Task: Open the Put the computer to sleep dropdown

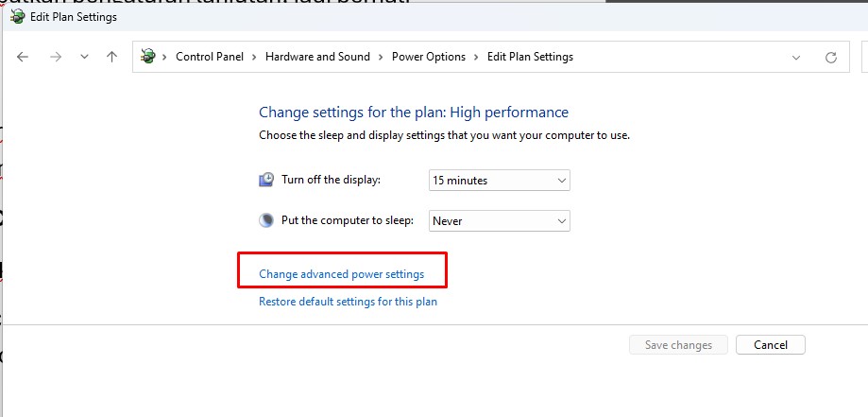Action: tap(500, 220)
